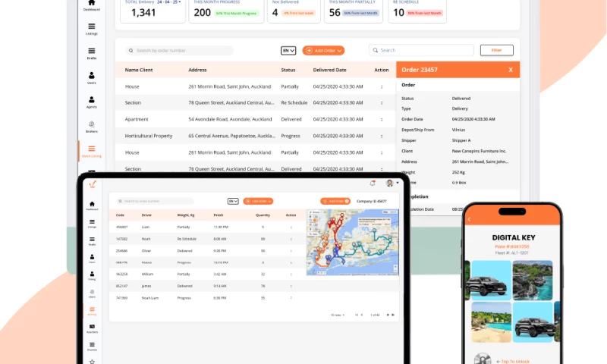
Task: Select the Delivery item in tablet sidebar
Action: (x=92, y=311)
